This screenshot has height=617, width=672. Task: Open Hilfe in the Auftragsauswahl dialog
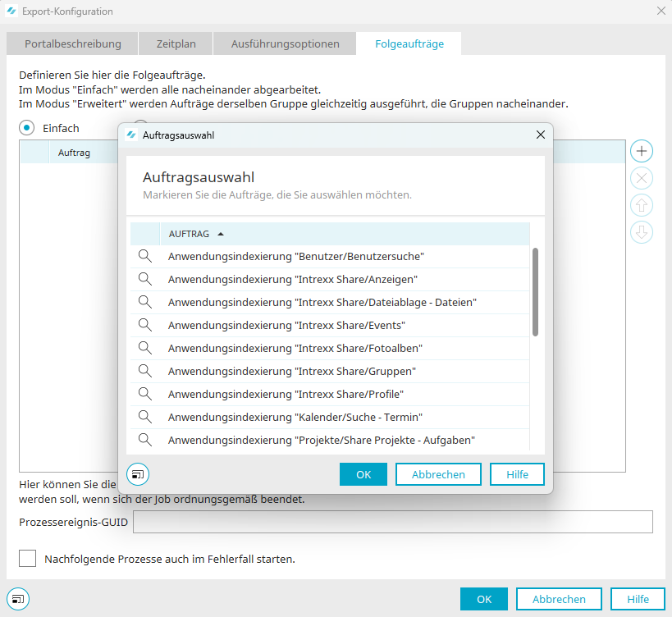pos(517,474)
